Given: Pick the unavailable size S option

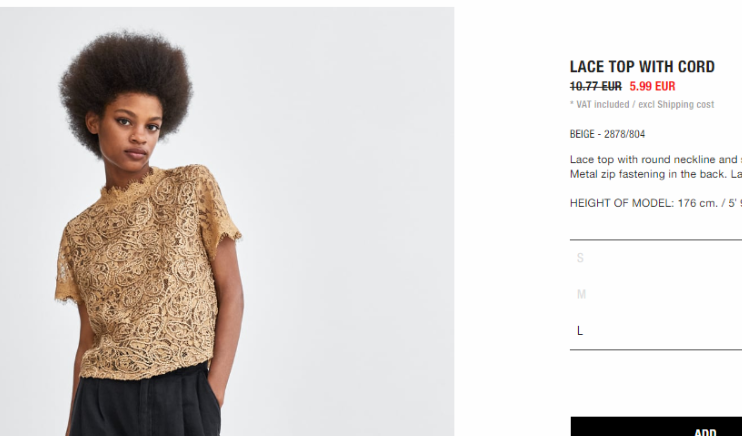Looking at the screenshot, I should pos(656,258).
